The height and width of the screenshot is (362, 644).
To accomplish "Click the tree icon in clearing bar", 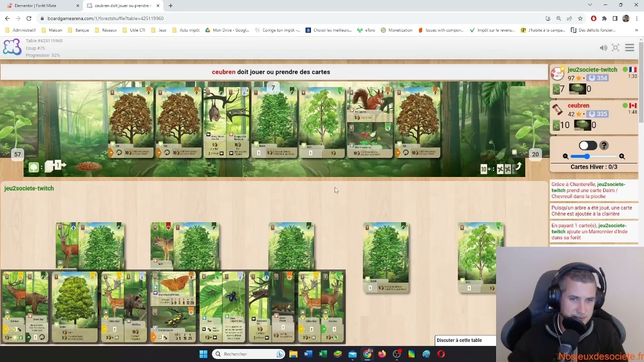I will [x=33, y=167].
